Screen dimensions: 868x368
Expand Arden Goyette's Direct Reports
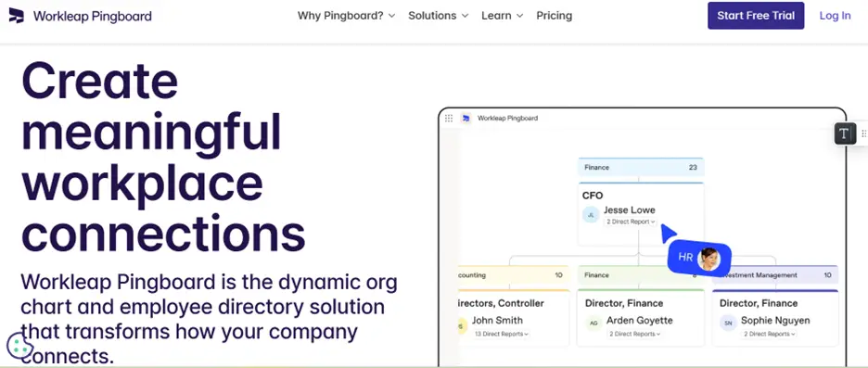(x=634, y=335)
